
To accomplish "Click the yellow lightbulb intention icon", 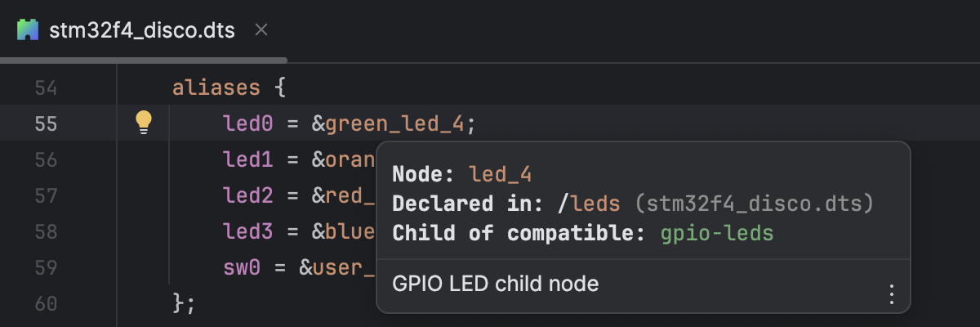I will (x=144, y=123).
